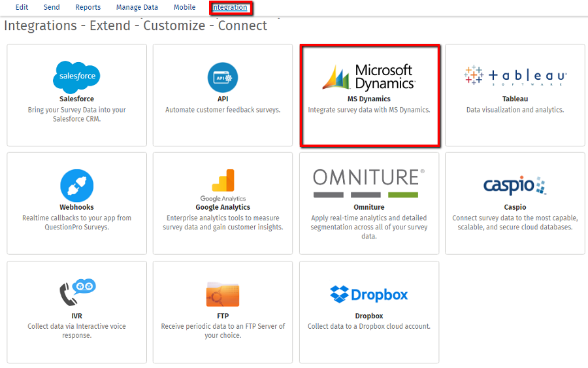Image resolution: width=588 pixels, height=368 pixels.
Task: Click the Webhooks plug icon
Action: coord(77,186)
